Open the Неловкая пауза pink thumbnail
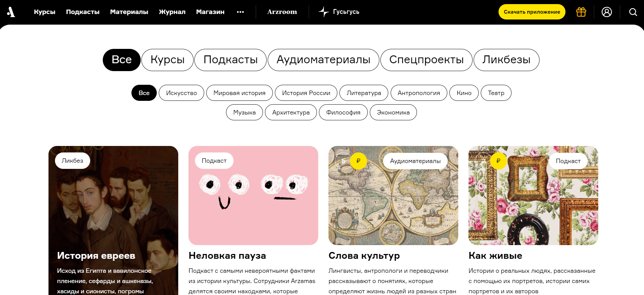 coord(253,196)
